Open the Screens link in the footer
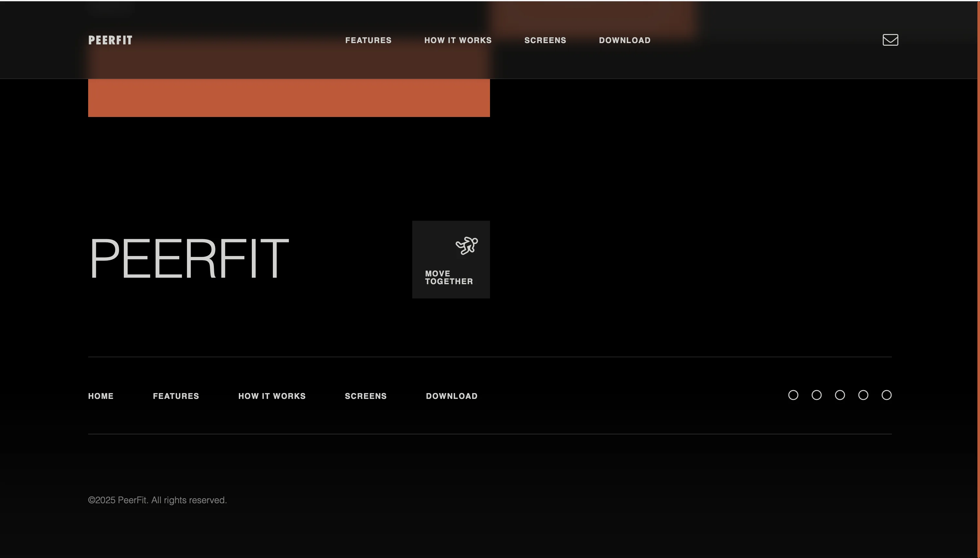 (366, 396)
